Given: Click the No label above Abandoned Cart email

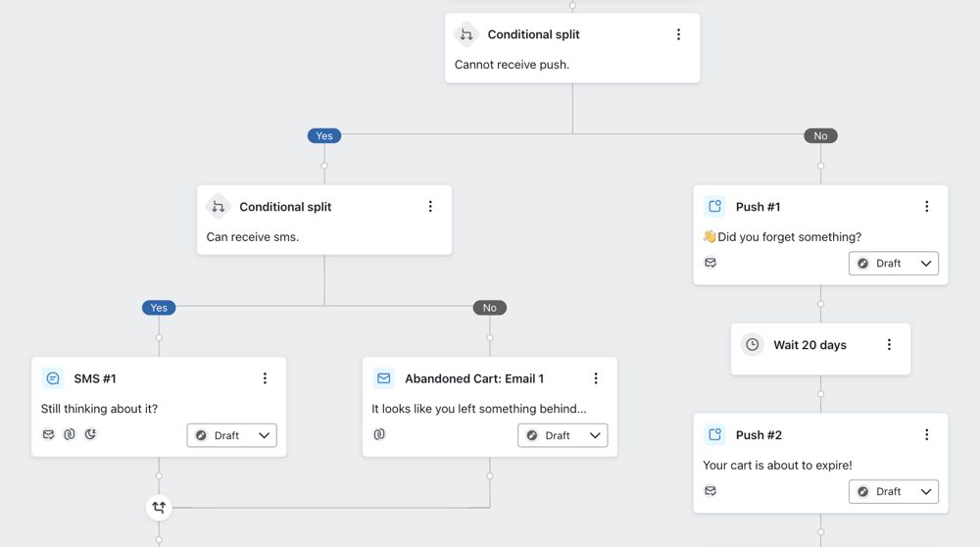Looking at the screenshot, I should [x=489, y=308].
